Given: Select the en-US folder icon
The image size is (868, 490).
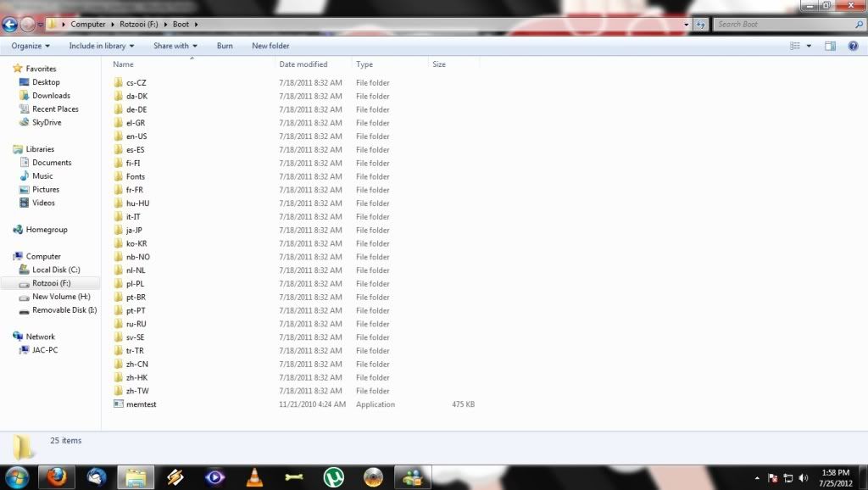Looking at the screenshot, I should (118, 136).
